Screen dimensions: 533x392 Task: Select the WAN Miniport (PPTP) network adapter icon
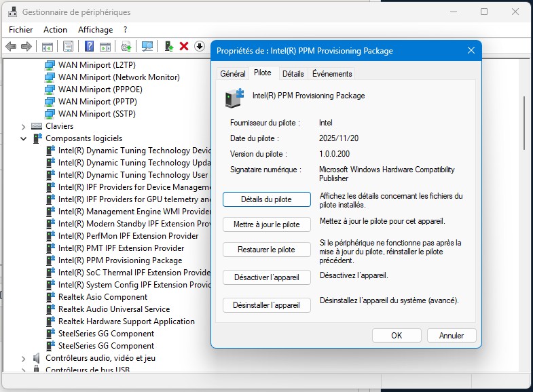pos(50,102)
